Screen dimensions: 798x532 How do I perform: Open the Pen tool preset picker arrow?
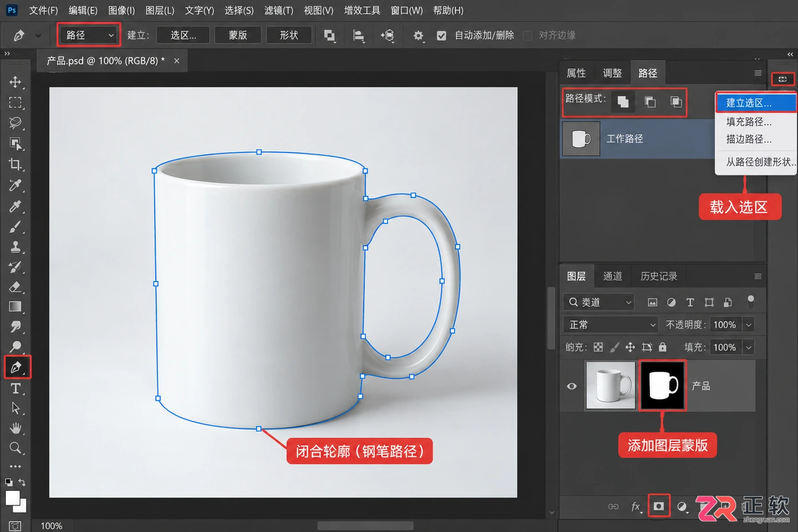(38, 36)
